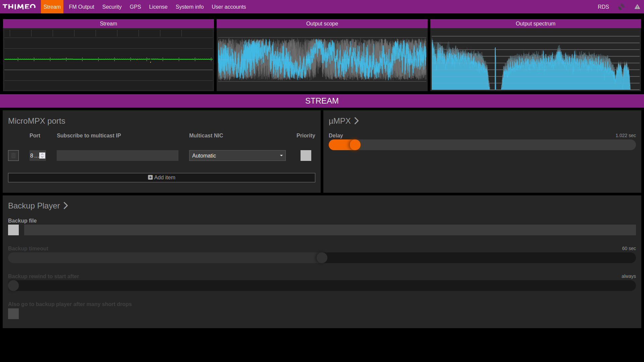Open the warning triangle alert icon
The height and width of the screenshot is (362, 644).
[637, 7]
